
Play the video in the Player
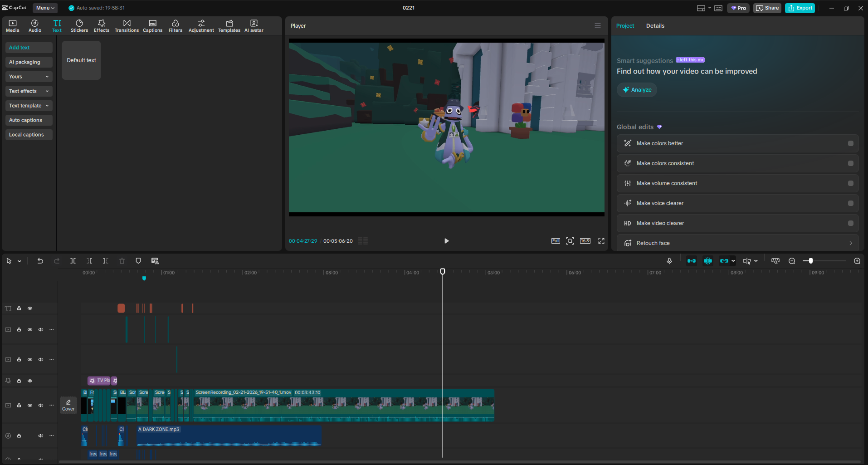pyautogui.click(x=447, y=241)
